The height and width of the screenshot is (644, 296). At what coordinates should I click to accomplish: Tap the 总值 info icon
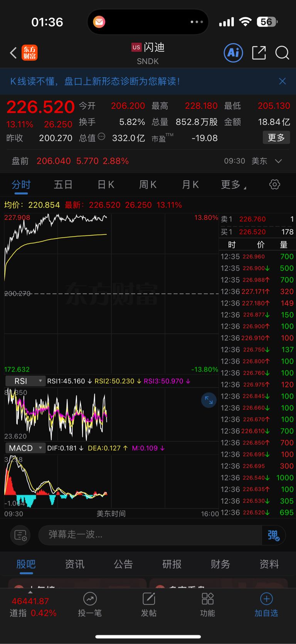pos(101,137)
